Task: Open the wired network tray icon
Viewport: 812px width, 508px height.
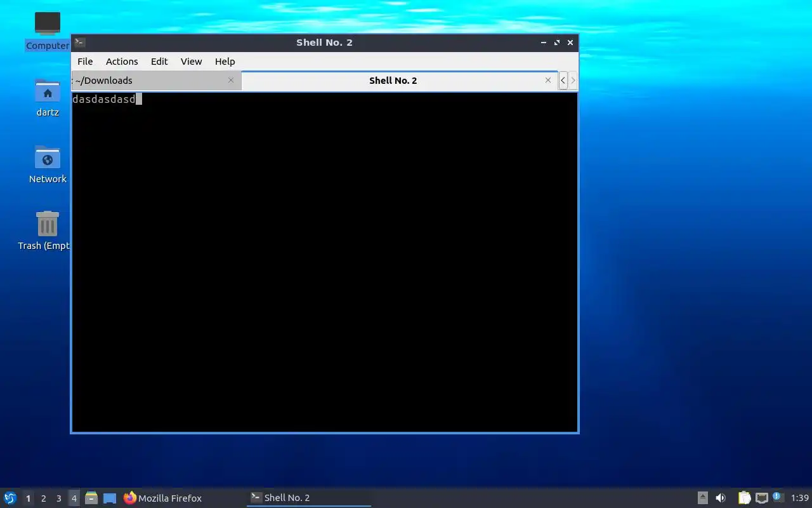Action: pyautogui.click(x=761, y=498)
